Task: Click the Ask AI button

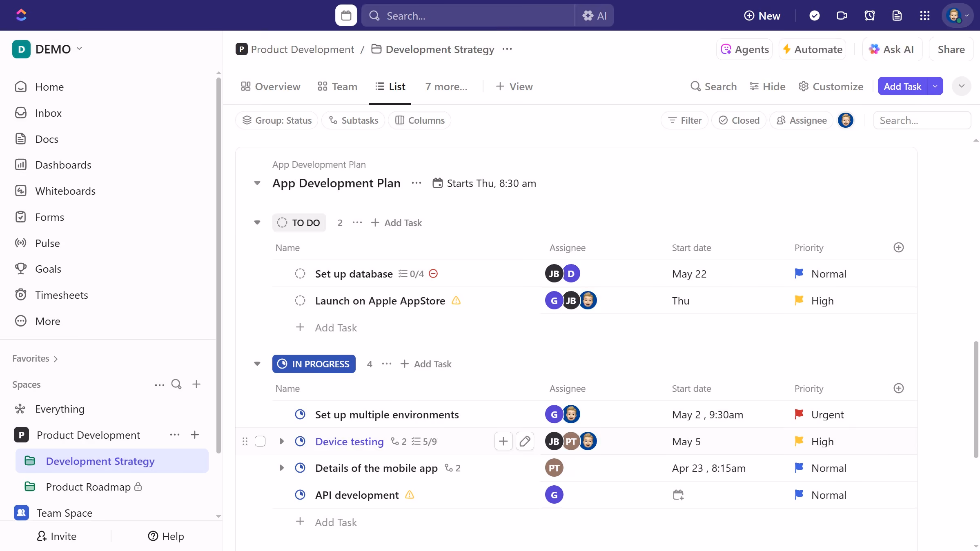Action: [x=892, y=49]
